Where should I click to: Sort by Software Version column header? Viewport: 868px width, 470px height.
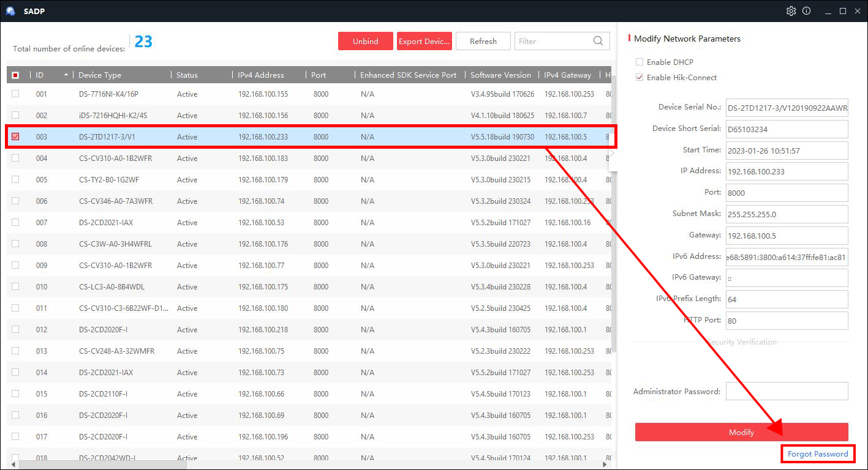(x=500, y=75)
